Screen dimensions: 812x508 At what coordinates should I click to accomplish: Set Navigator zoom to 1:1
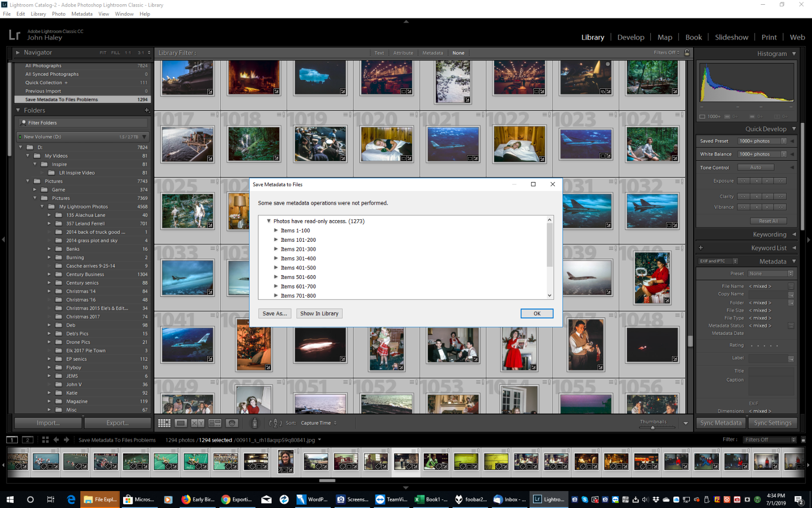[x=128, y=53]
